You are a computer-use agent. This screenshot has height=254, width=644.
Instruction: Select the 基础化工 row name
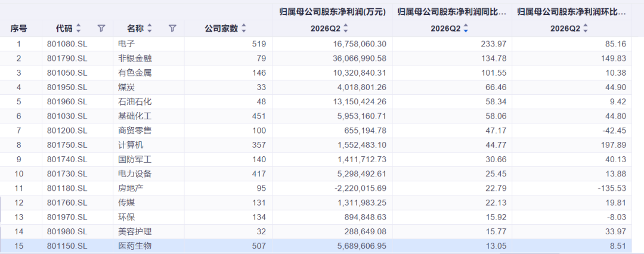[x=135, y=116]
